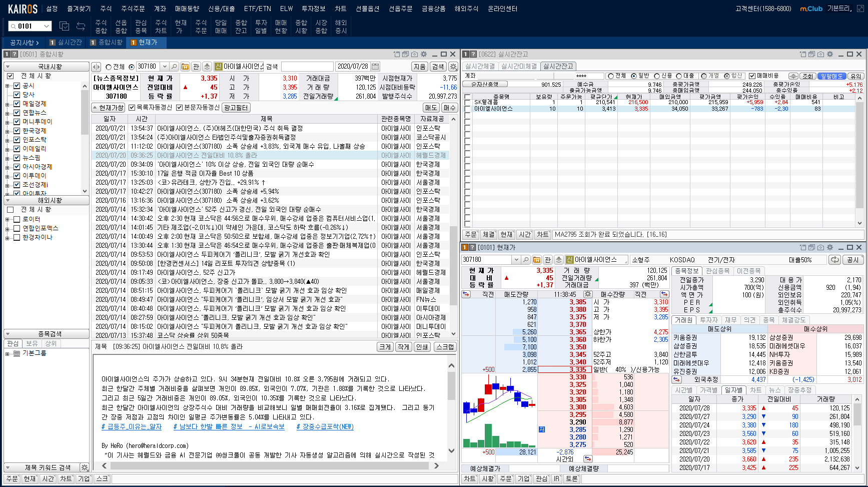The image size is (868, 487).
Task: Click the settings gear in 실시간잔고 title bar
Action: pos(830,54)
